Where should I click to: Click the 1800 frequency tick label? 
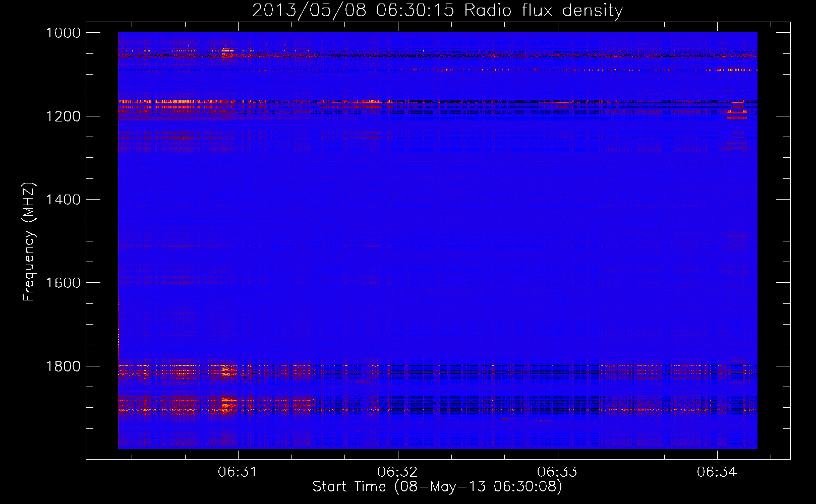pos(63,366)
